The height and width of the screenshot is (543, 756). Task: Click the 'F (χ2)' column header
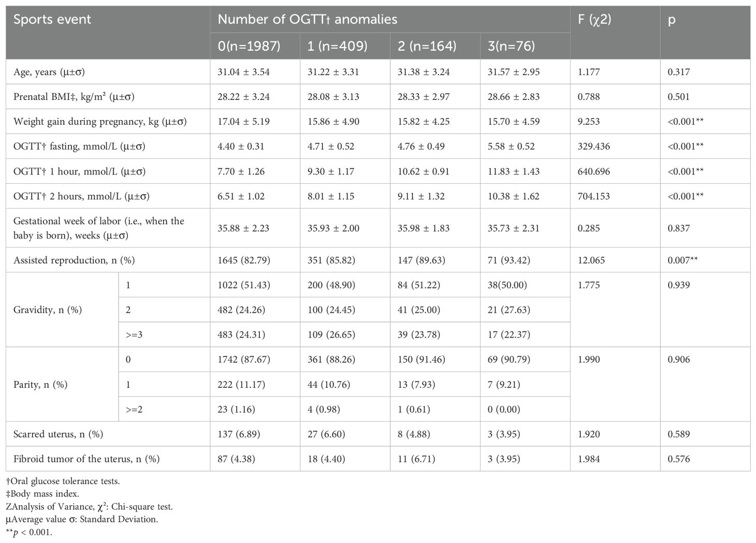595,20
